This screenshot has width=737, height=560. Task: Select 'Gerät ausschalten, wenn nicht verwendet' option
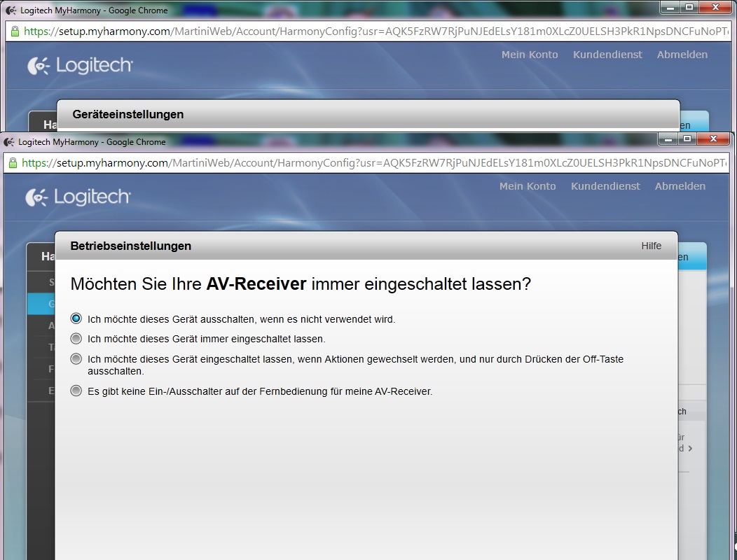click(x=76, y=318)
